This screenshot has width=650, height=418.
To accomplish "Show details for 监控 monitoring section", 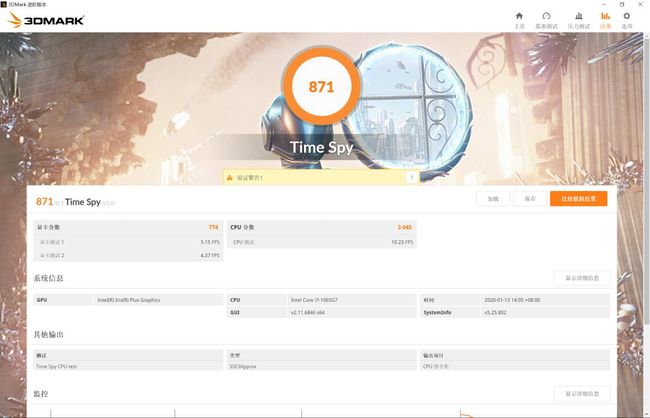I will click(582, 394).
